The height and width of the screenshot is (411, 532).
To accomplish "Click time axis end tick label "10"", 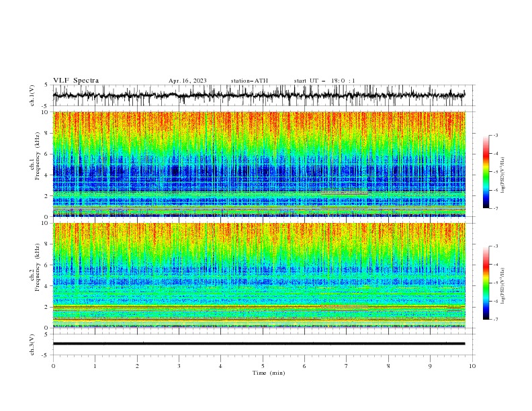I will 472,366.
